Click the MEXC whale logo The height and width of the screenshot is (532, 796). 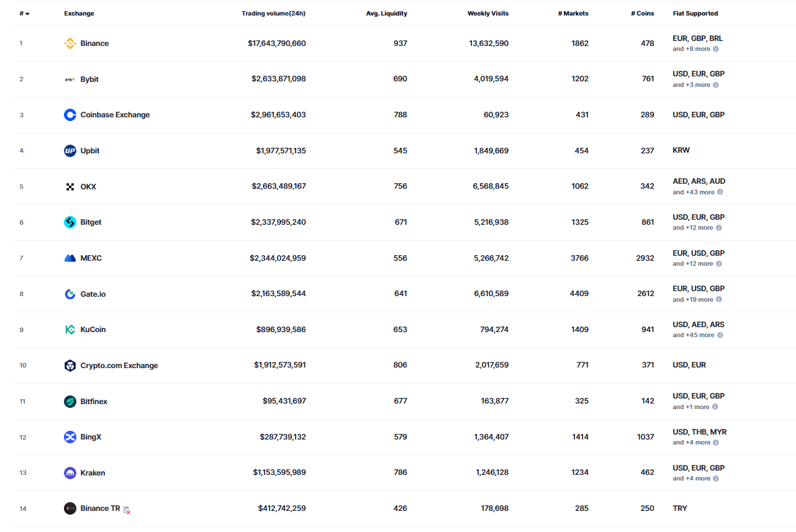pyautogui.click(x=70, y=258)
